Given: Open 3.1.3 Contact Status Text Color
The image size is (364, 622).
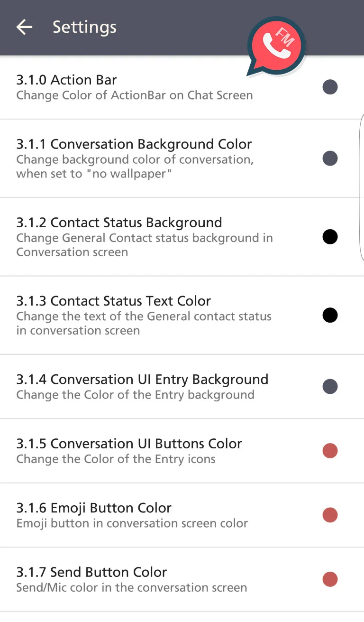Looking at the screenshot, I should (182, 315).
